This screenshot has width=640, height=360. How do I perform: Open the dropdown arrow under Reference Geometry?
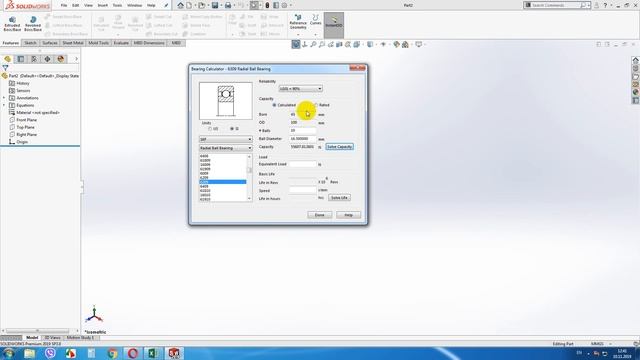(298, 35)
